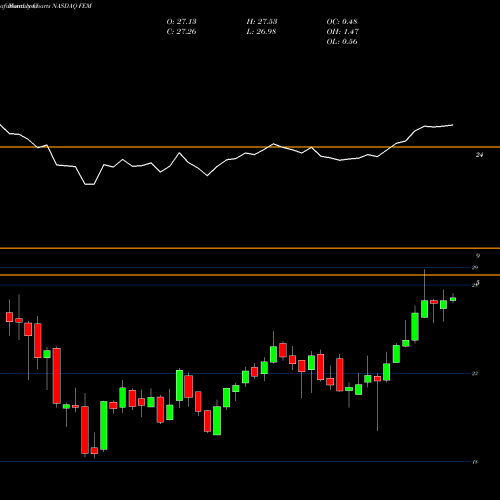Click the 'OC: 0.48' reading

pyautogui.click(x=342, y=21)
